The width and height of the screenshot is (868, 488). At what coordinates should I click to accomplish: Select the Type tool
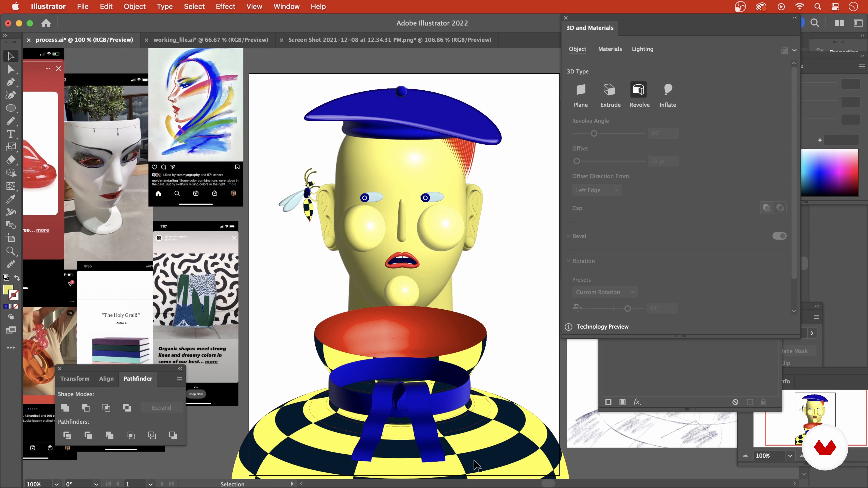click(11, 134)
